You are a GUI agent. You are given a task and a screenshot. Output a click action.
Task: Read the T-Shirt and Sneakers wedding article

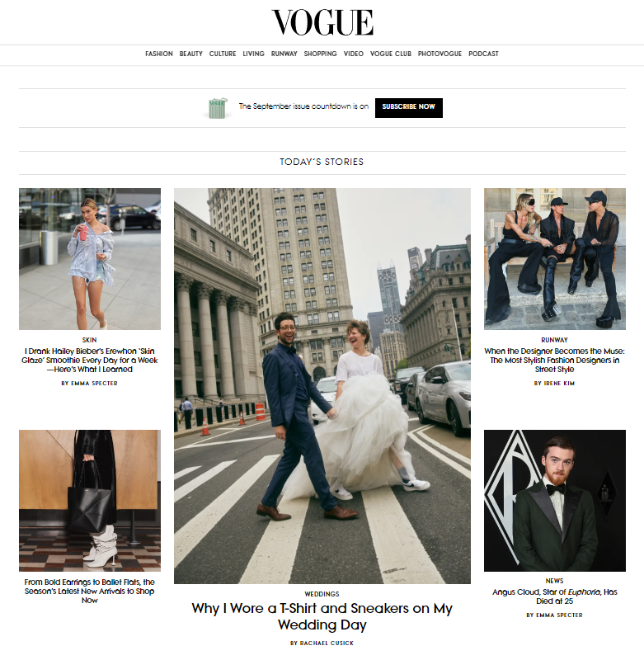coord(322,616)
